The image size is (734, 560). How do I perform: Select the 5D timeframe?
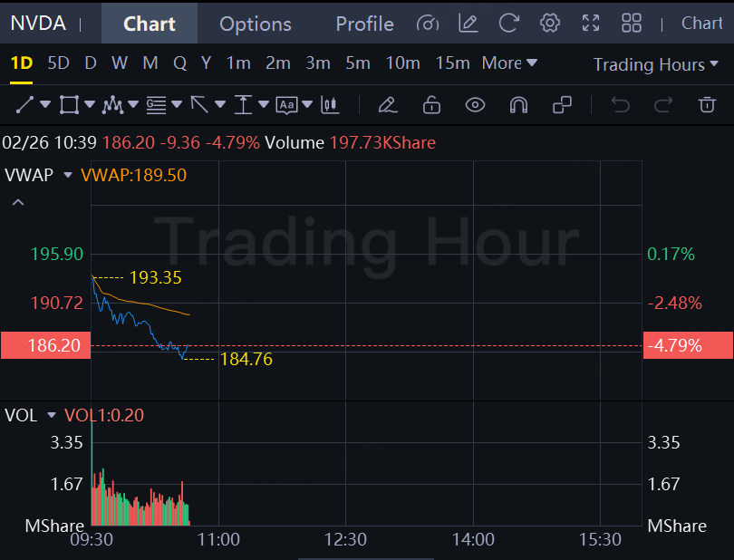click(x=58, y=63)
